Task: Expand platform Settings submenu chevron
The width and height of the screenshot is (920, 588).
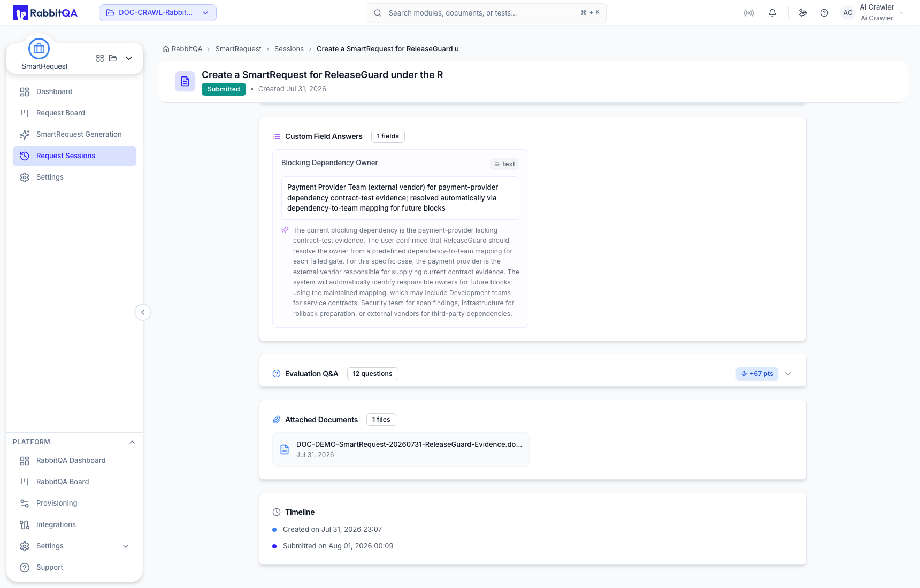Action: pos(126,546)
